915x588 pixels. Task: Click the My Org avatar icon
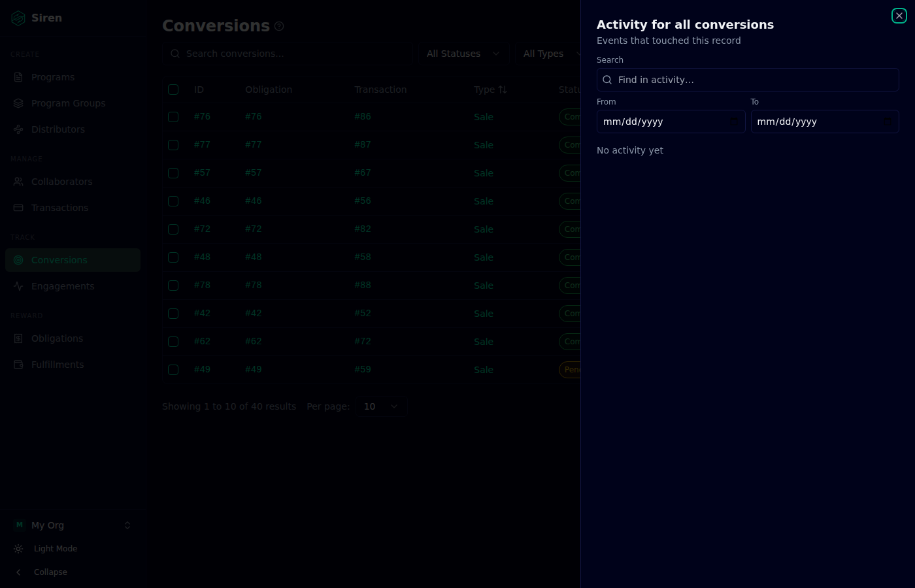click(x=19, y=525)
